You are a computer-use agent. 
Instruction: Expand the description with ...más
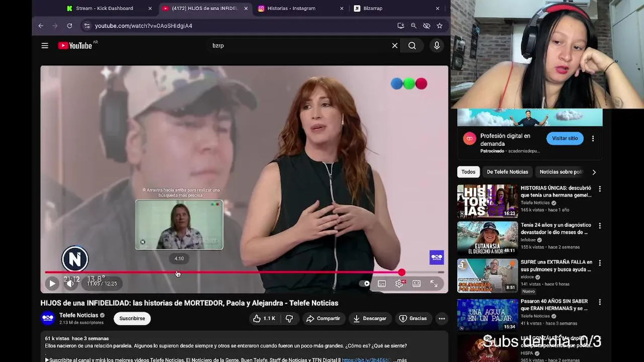[401, 360]
